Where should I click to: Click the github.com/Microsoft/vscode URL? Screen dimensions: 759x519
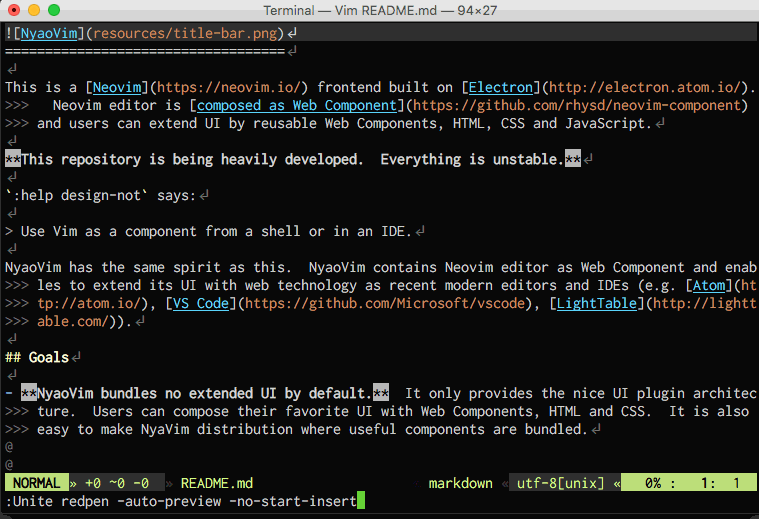385,304
